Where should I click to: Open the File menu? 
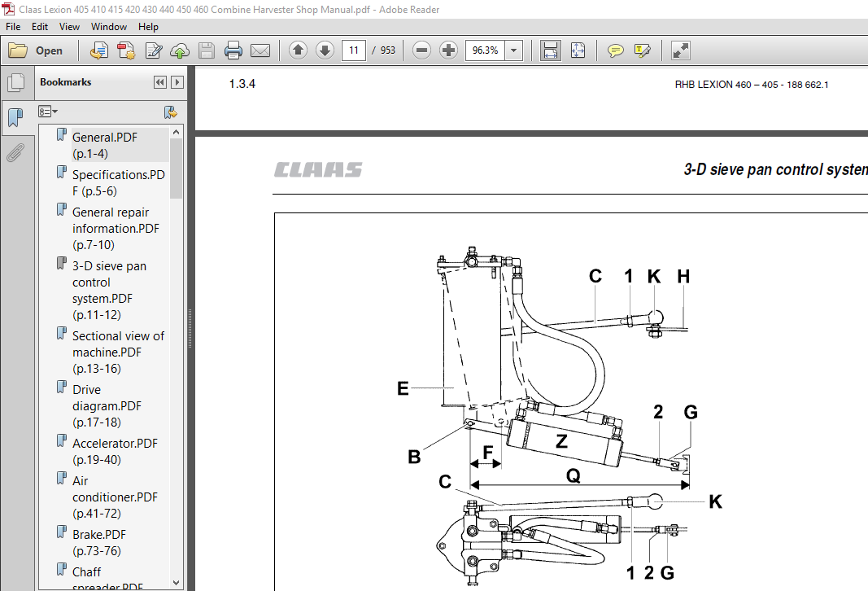(x=13, y=27)
